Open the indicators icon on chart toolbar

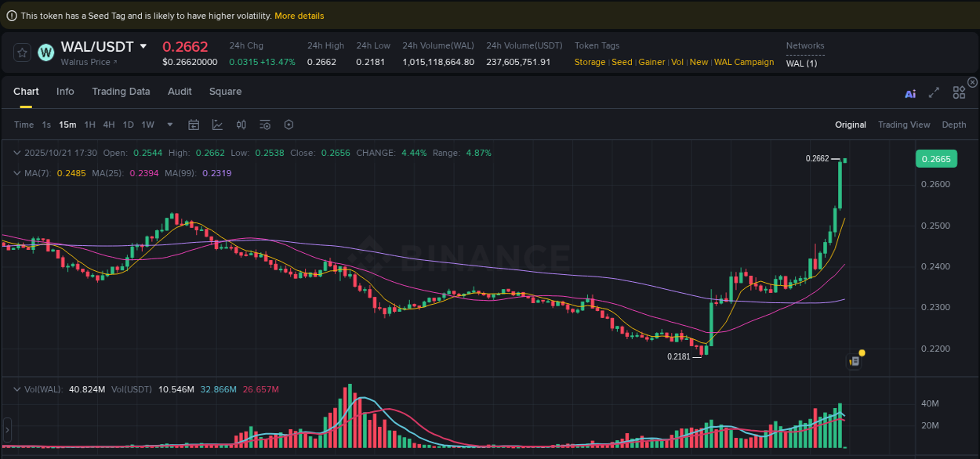(241, 125)
